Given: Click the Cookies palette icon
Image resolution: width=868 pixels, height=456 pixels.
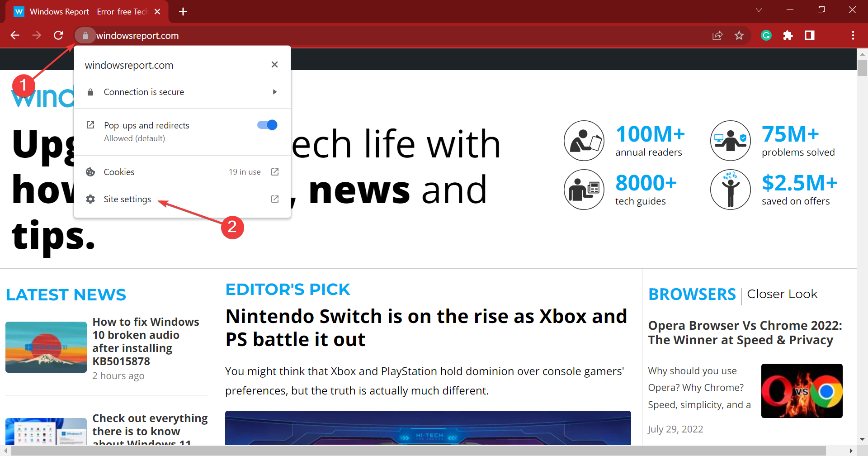Looking at the screenshot, I should coord(90,172).
